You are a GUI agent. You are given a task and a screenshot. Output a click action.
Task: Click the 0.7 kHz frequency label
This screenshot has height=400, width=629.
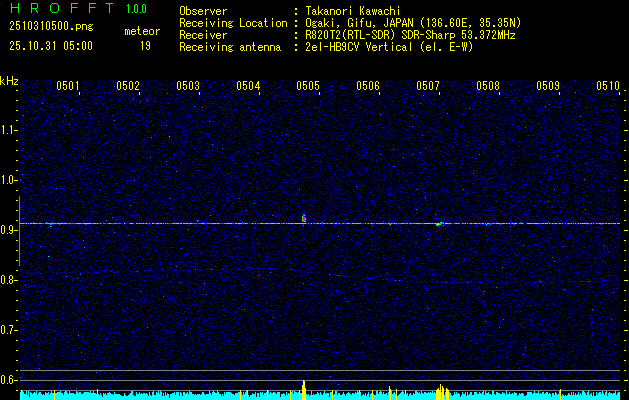(x=8, y=330)
